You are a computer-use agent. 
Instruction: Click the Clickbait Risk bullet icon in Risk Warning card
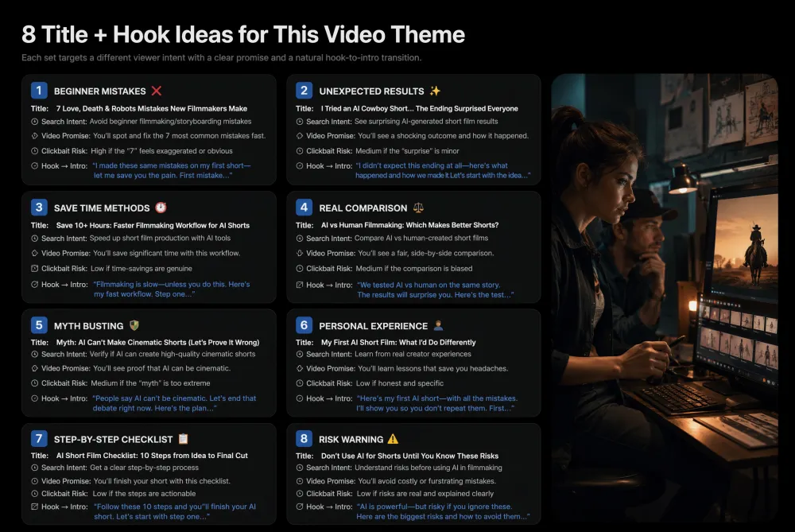coord(300,494)
